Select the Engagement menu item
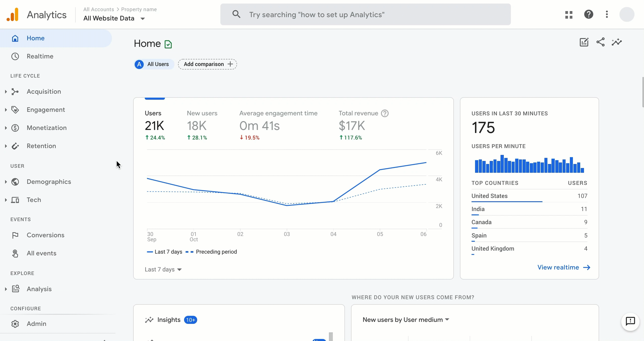Screen dimensions: 644x341 click(x=46, y=110)
